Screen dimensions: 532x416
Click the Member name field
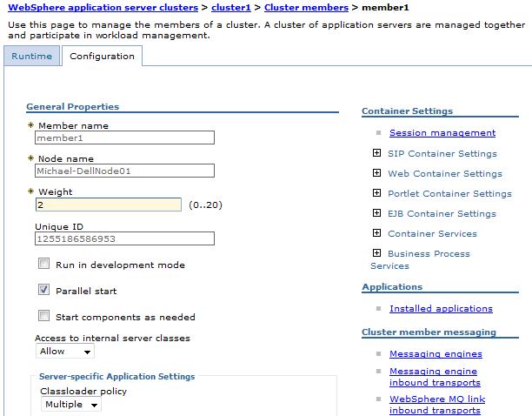[124, 138]
